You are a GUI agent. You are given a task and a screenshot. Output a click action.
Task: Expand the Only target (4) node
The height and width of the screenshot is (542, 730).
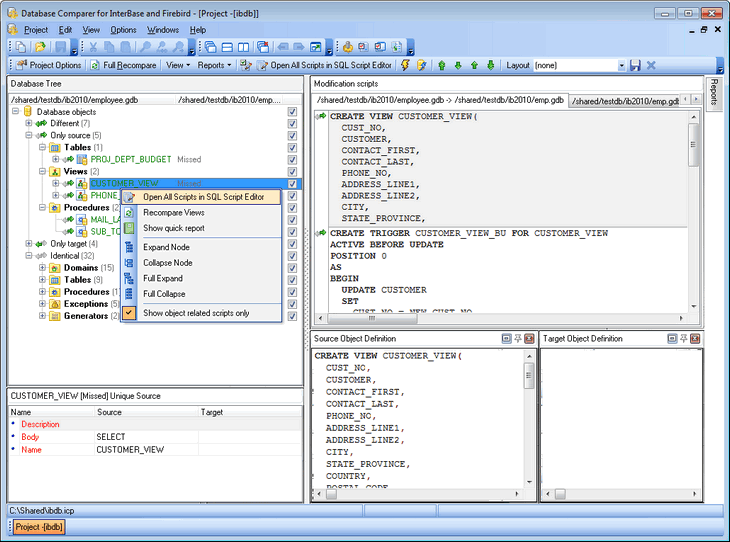(29, 244)
